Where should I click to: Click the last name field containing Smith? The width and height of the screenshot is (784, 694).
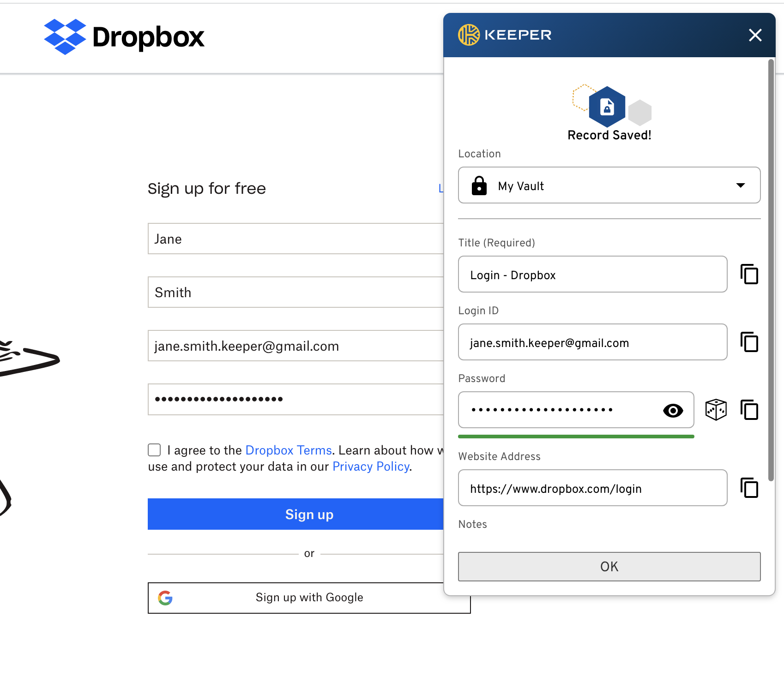point(296,292)
